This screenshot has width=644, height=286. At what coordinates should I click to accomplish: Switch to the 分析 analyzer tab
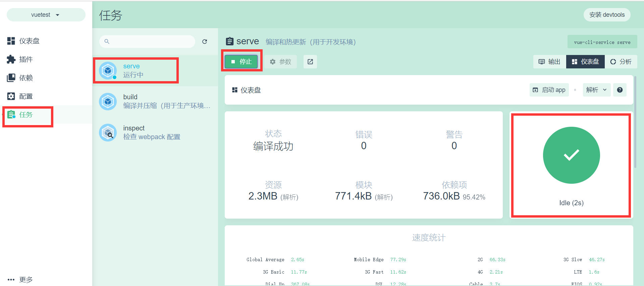click(x=621, y=62)
